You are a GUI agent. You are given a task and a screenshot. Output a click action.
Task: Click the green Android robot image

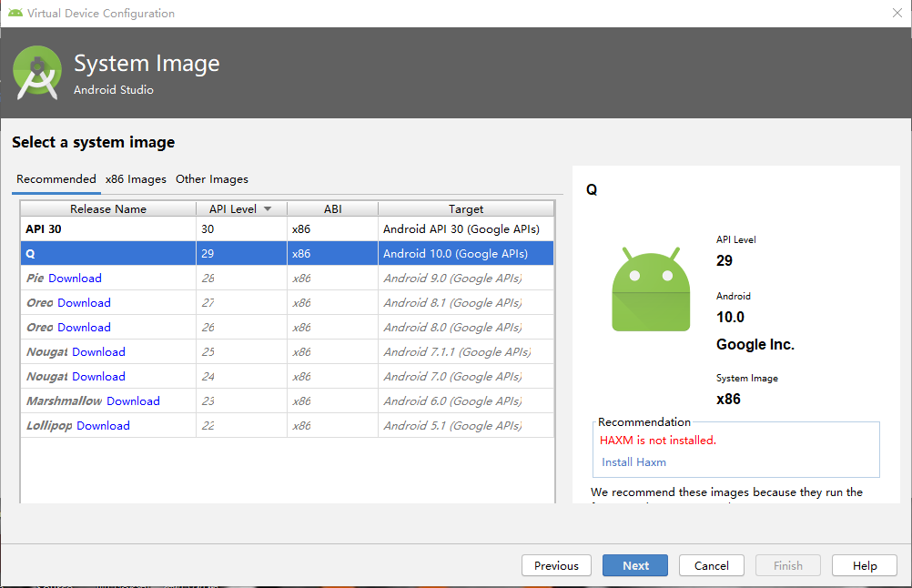tap(650, 289)
